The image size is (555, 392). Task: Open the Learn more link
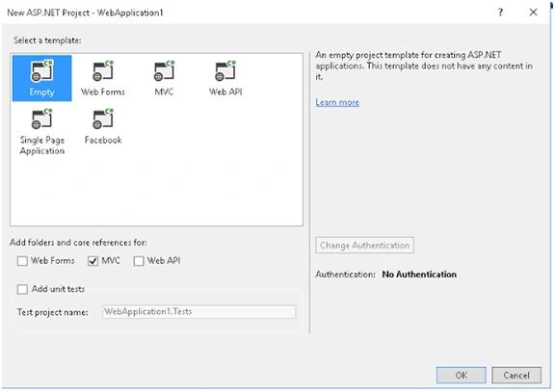click(x=337, y=102)
